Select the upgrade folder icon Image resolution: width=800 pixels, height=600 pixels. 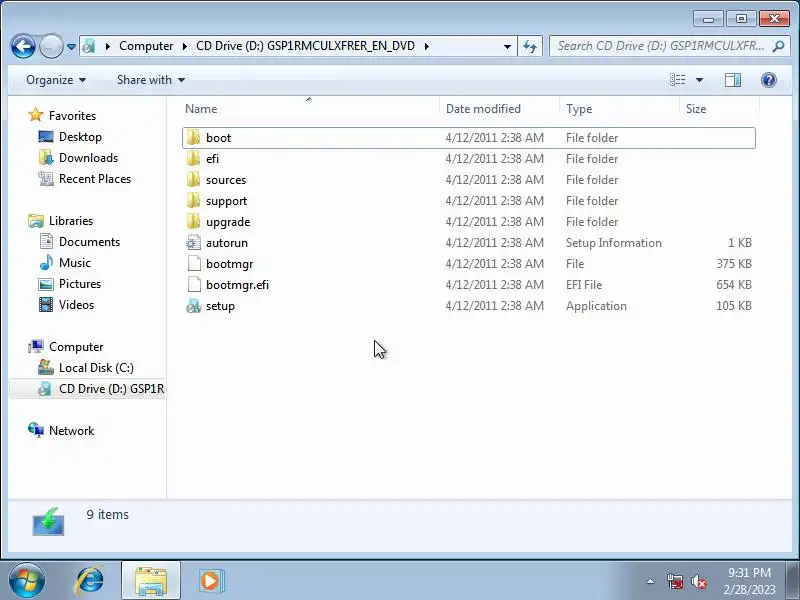pos(193,221)
